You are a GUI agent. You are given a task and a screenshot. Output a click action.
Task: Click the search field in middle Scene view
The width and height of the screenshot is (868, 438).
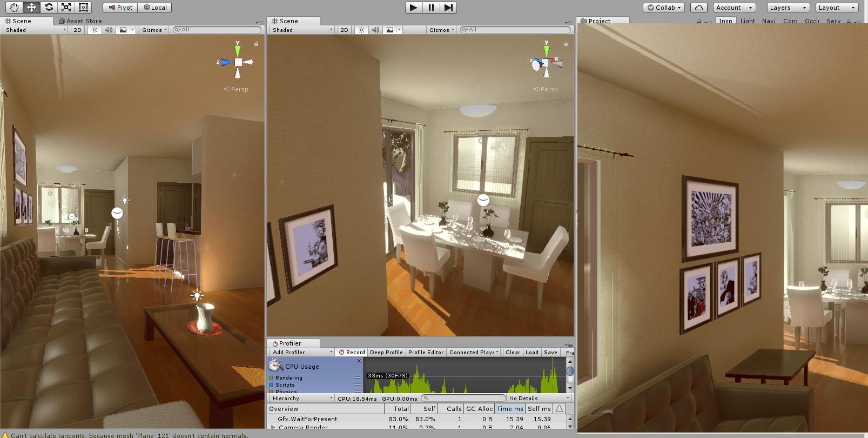[x=515, y=30]
